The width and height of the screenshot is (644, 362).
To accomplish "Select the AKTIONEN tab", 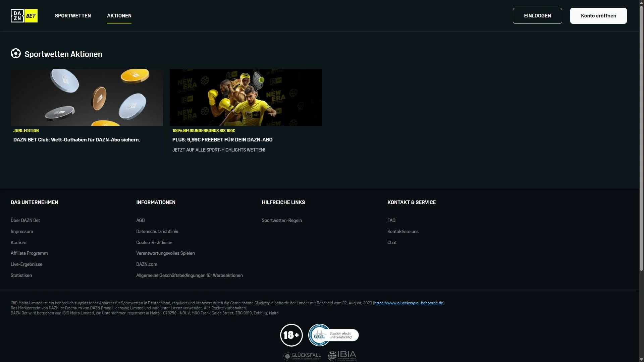I will 119,16.
